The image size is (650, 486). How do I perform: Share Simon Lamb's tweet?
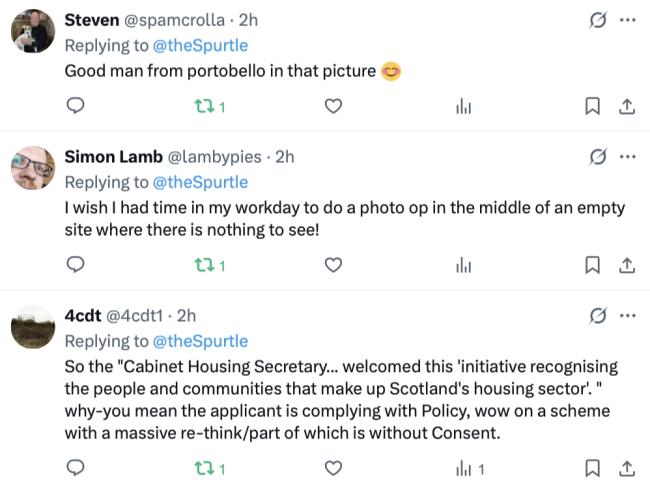point(627,265)
